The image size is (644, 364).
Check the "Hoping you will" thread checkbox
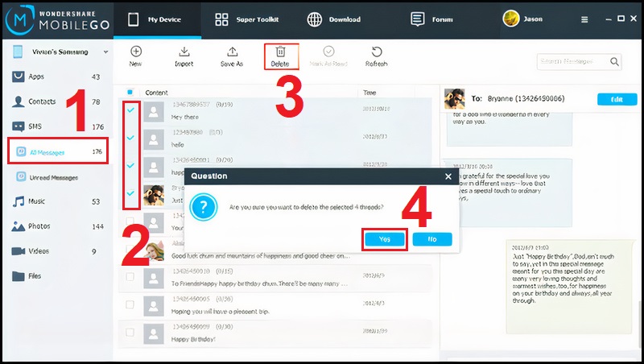[130, 304]
